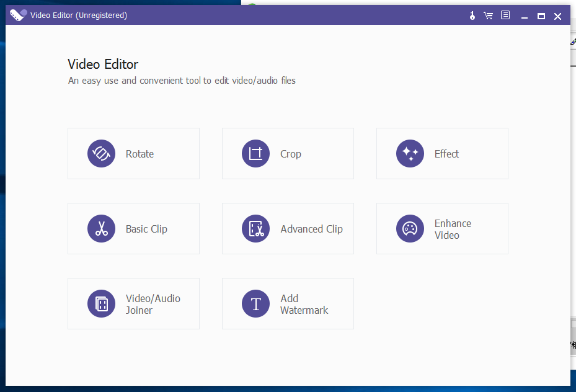Choose the Add Watermark label
The height and width of the screenshot is (392, 576).
[304, 304]
